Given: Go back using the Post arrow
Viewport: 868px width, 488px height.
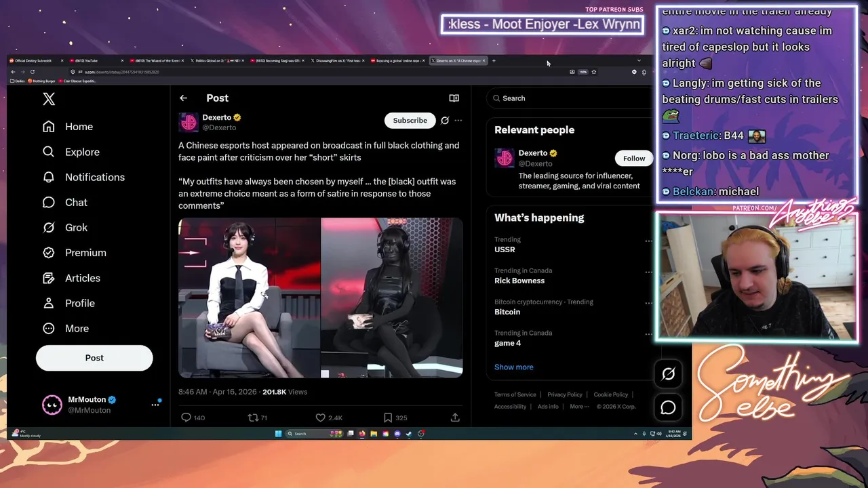Looking at the screenshot, I should pyautogui.click(x=183, y=98).
